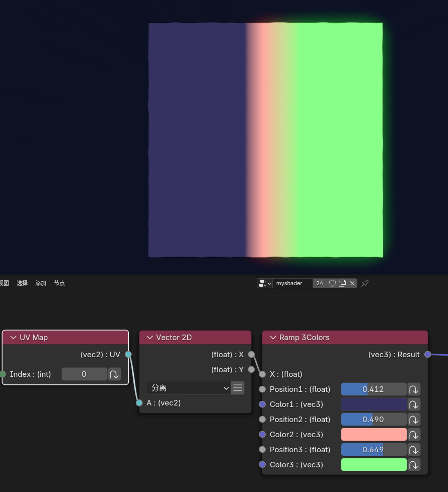Click the reset arrow beside Color1

coord(414,404)
